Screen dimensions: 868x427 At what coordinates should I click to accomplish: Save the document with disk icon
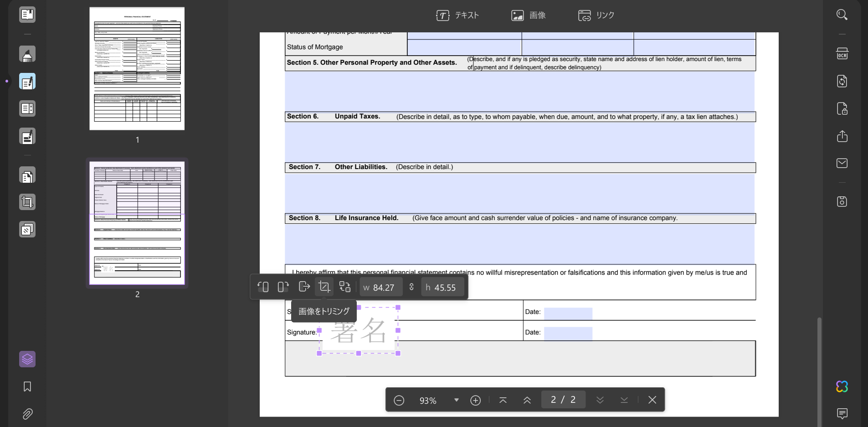click(x=842, y=201)
